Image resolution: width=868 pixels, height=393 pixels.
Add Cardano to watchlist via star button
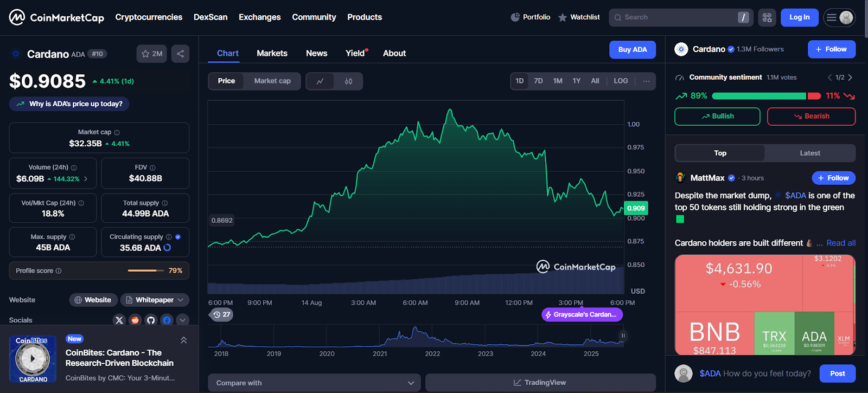(x=151, y=54)
